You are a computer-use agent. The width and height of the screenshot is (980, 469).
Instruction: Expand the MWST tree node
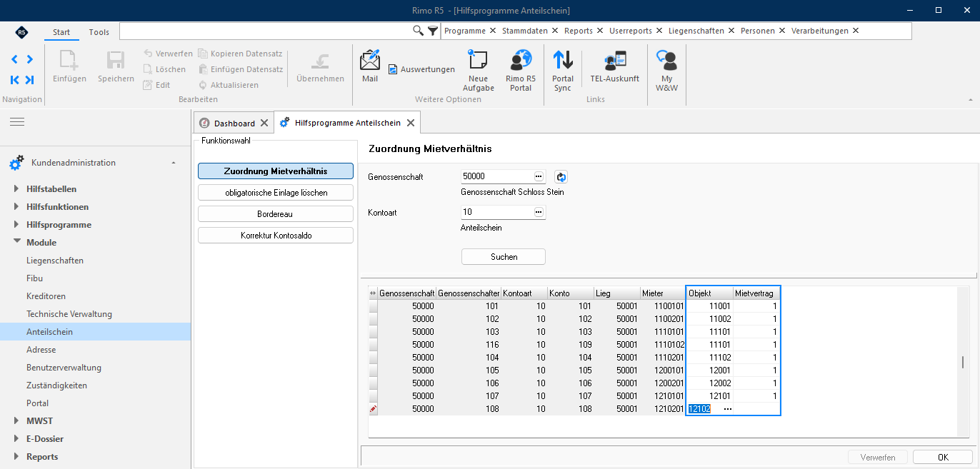(16, 421)
